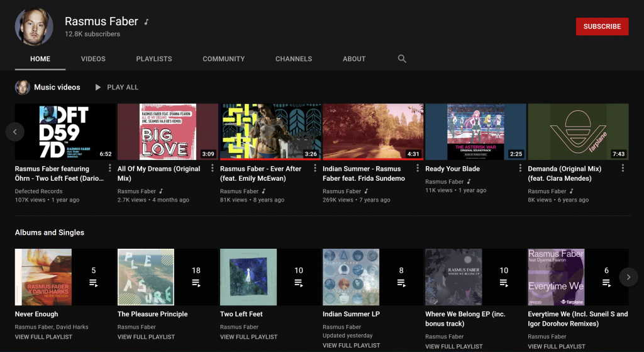Open options menu for Ever After video

[x=315, y=168]
